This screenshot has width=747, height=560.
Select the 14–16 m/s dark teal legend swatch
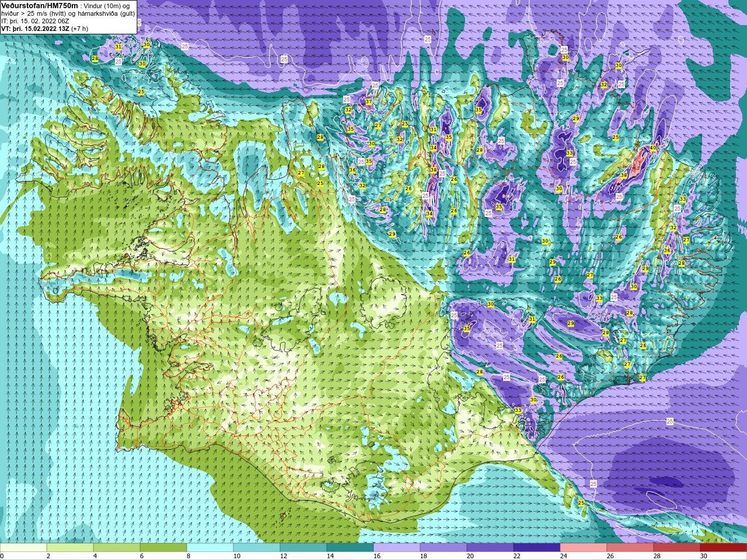point(350,548)
